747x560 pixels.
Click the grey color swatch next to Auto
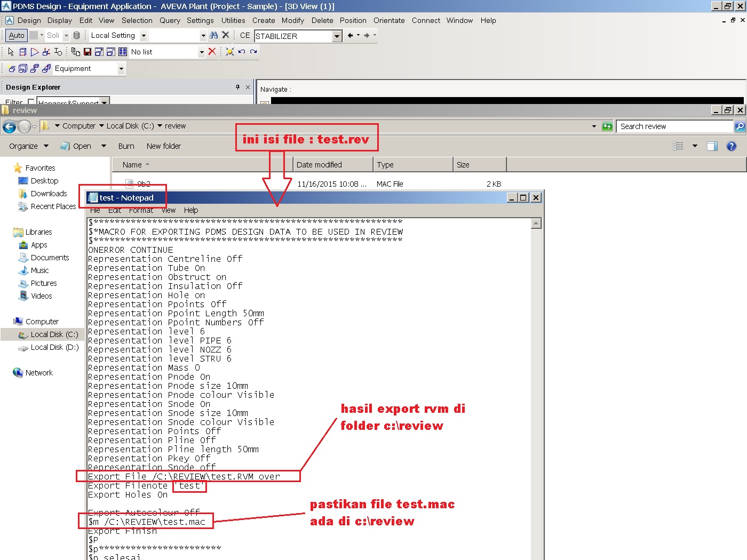tap(34, 35)
